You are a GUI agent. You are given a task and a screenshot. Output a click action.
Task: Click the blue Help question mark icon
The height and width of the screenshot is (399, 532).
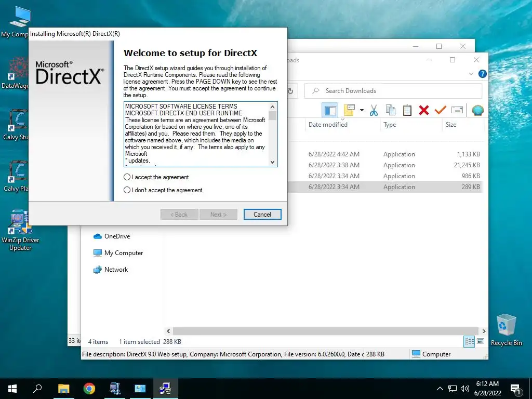pos(482,74)
